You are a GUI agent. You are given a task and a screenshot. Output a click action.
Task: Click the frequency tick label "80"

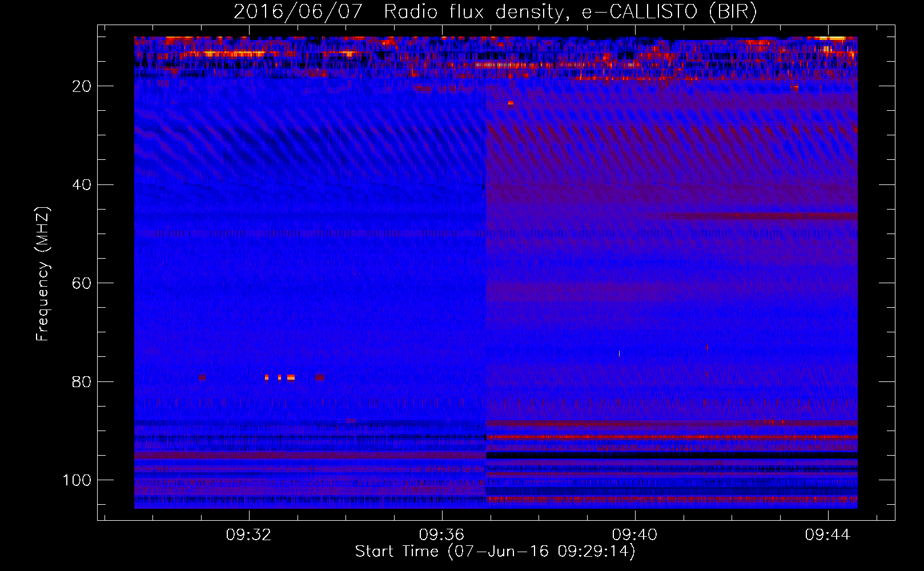[x=82, y=382]
